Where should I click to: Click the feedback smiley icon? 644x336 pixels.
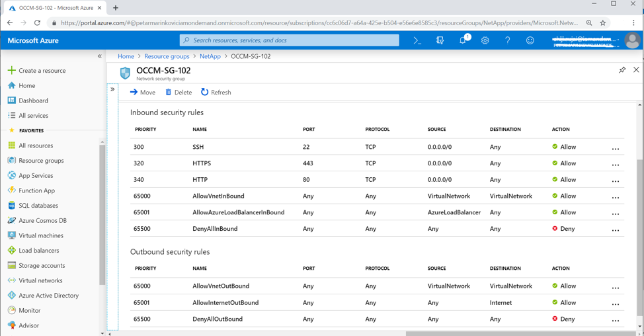point(530,40)
